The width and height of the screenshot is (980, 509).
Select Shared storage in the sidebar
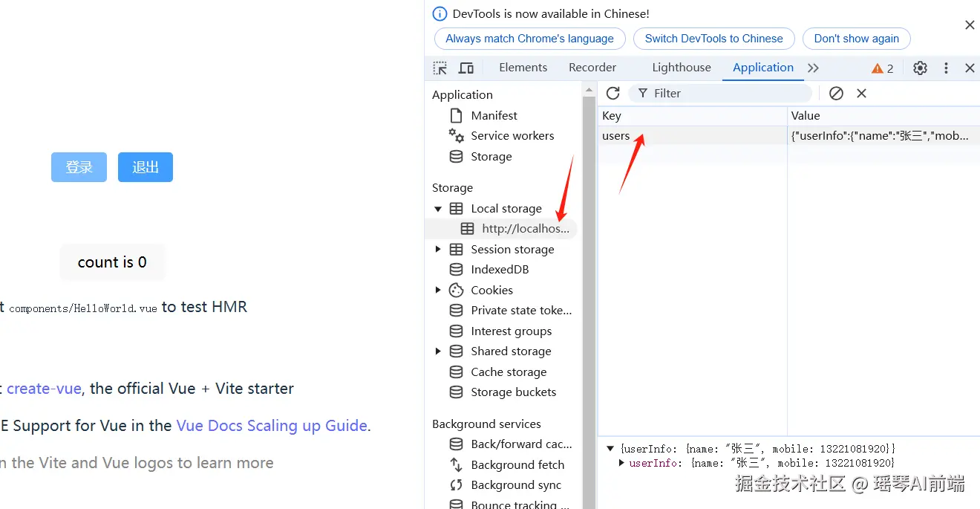pyautogui.click(x=511, y=351)
